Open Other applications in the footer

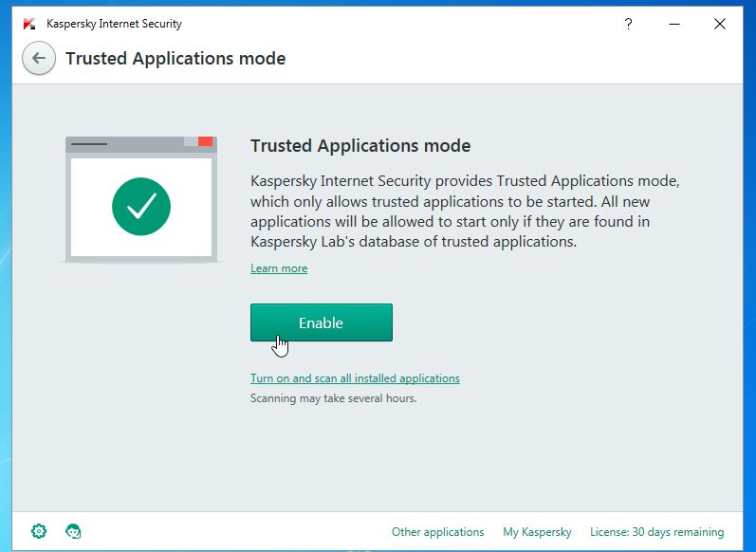coord(437,532)
